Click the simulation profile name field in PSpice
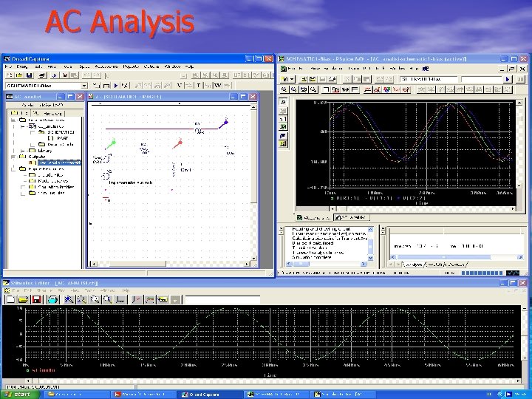Screen dimensions: 532x399 [429, 79]
